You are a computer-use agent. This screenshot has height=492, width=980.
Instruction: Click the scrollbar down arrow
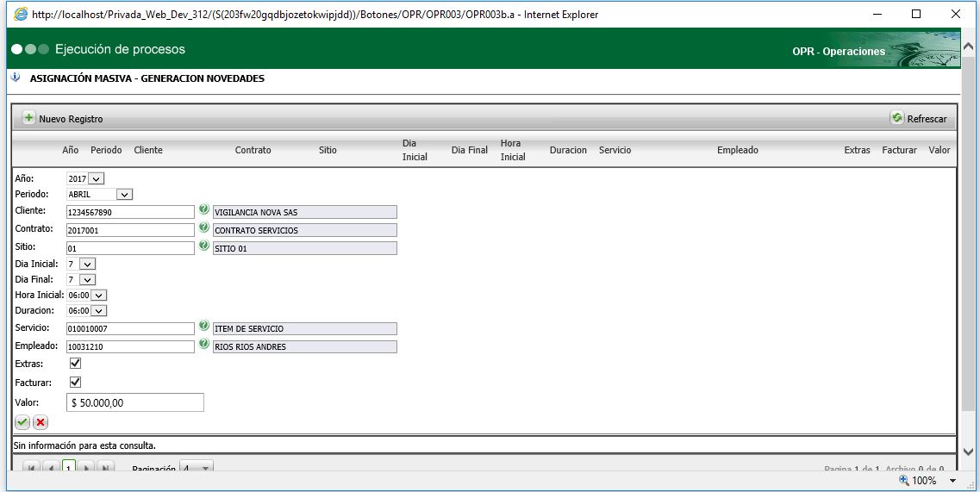click(x=968, y=452)
